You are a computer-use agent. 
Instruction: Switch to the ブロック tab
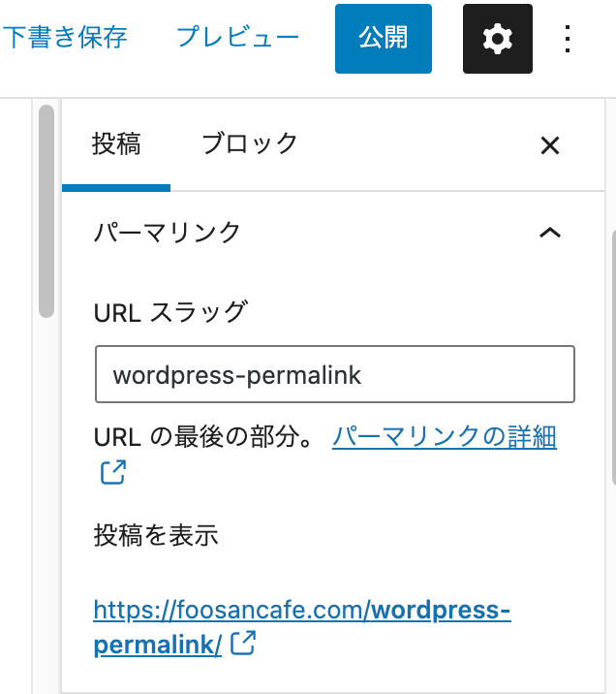pyautogui.click(x=249, y=145)
